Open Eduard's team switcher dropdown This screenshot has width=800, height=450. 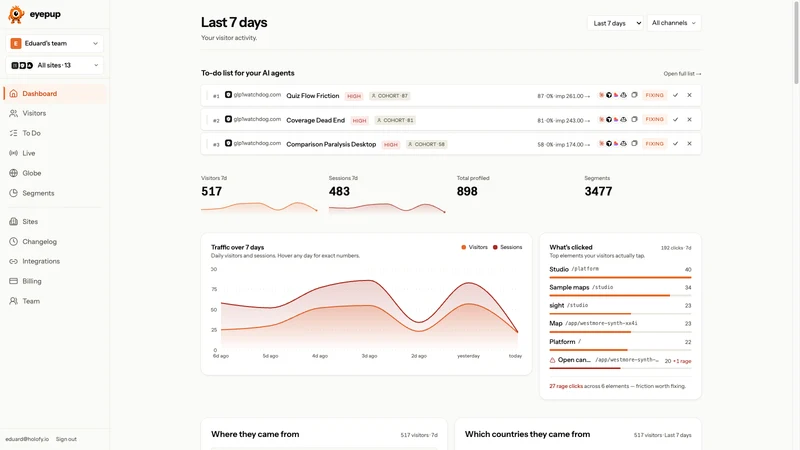pyautogui.click(x=55, y=43)
